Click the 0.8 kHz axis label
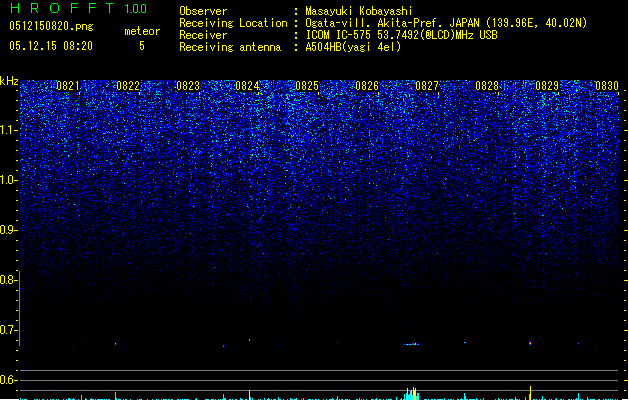 pyautogui.click(x=8, y=280)
